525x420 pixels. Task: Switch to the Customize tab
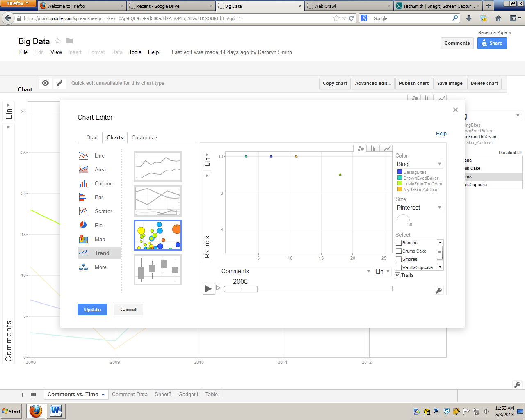pos(144,138)
